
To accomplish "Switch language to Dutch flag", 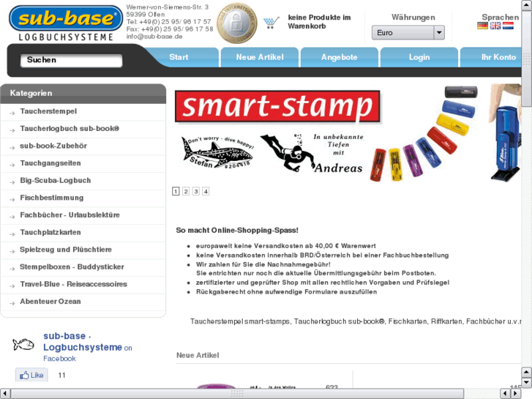I will point(508,26).
